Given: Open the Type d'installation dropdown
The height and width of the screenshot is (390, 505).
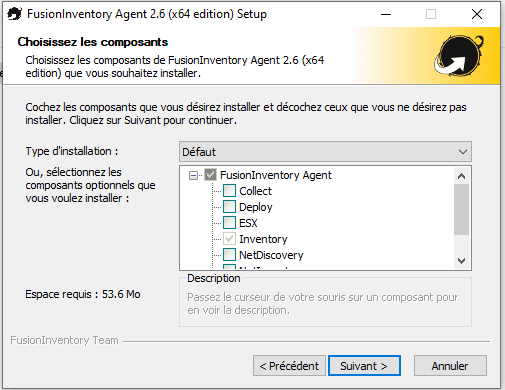Looking at the screenshot, I should 325,152.
